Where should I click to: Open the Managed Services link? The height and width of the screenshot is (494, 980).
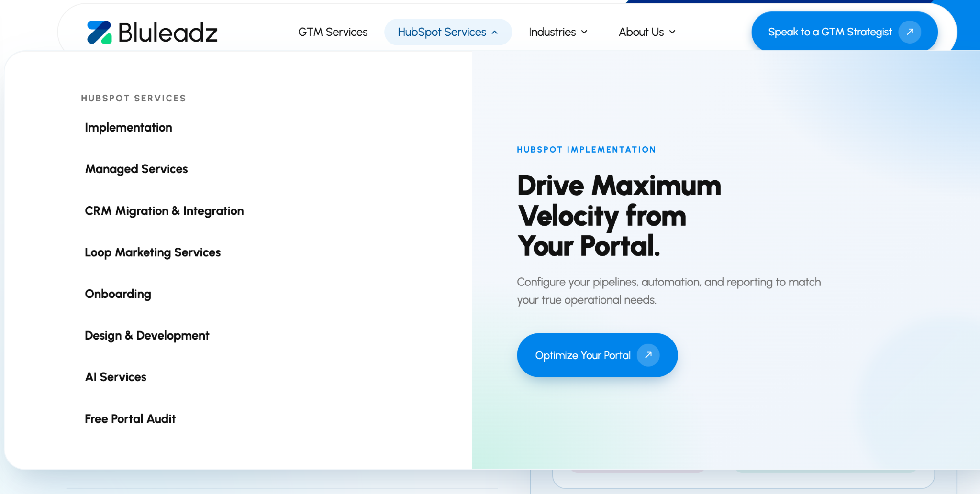coord(136,169)
